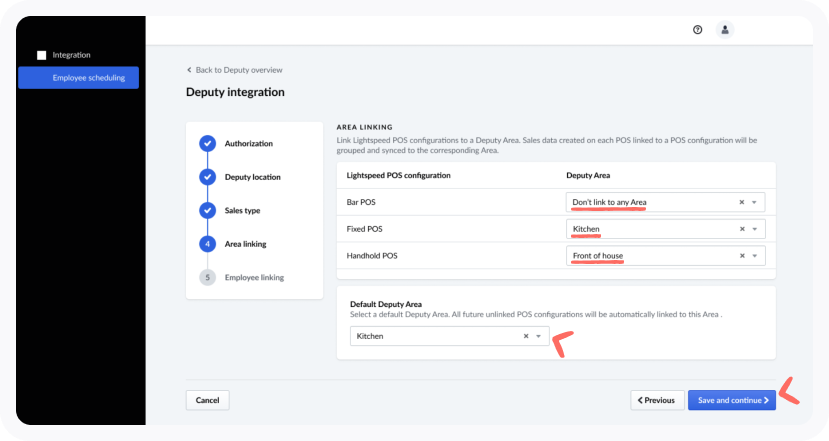
Task: Expand the Bar POS Deputy Area dropdown arrow
Action: point(754,202)
